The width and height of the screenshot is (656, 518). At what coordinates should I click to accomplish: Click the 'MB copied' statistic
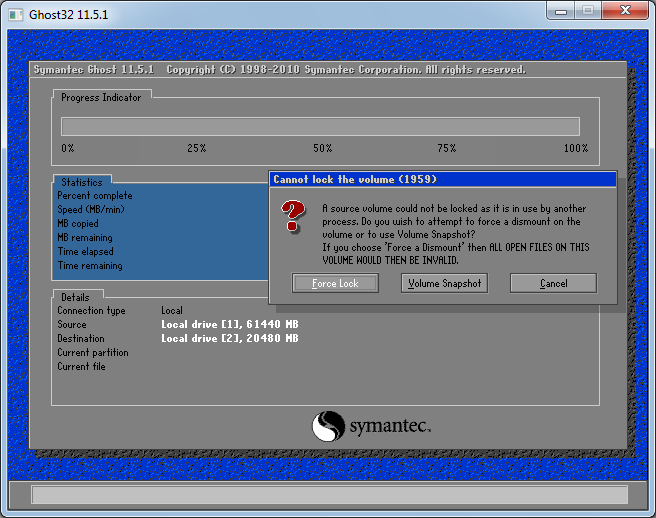[x=78, y=223]
